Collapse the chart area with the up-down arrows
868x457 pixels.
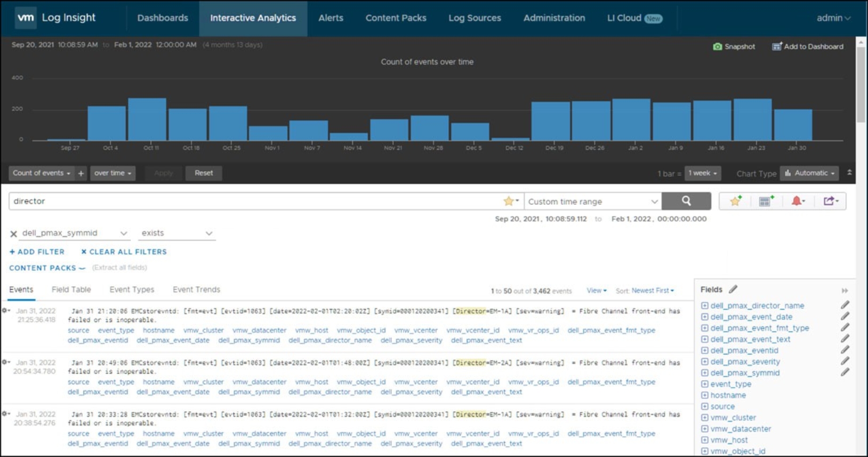click(849, 173)
